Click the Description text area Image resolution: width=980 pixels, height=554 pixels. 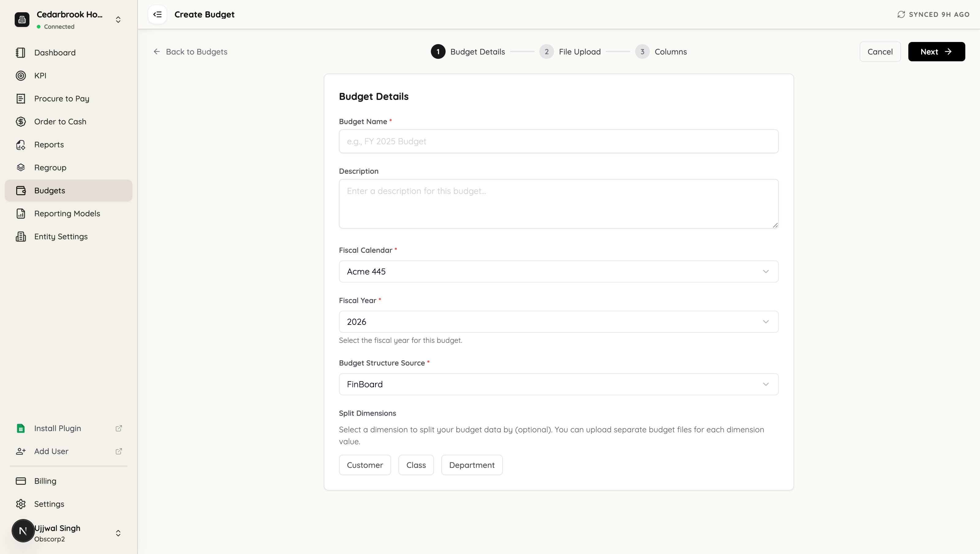[559, 204]
